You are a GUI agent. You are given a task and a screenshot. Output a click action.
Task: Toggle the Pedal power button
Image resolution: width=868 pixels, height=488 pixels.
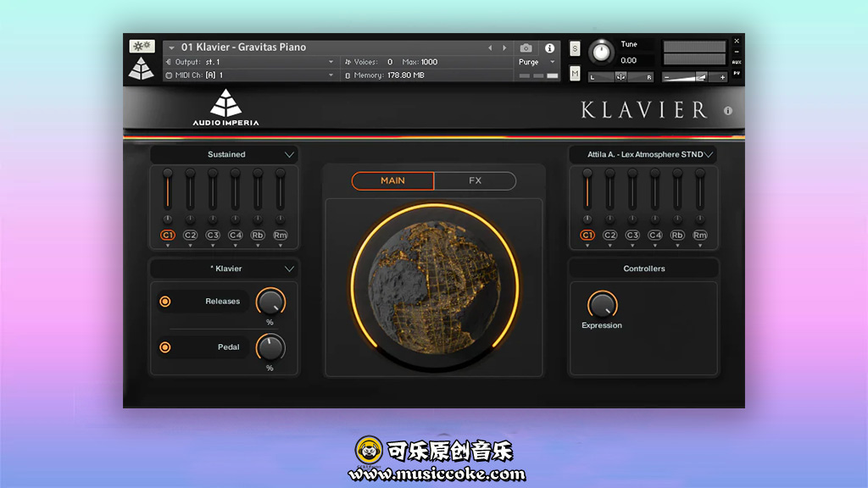165,347
